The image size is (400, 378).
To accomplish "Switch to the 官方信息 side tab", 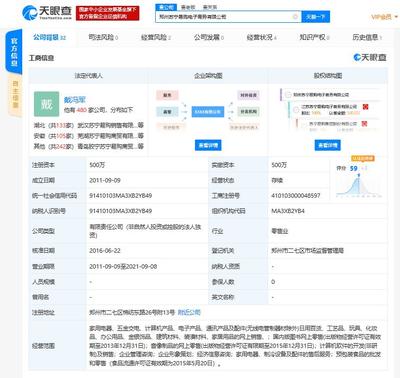I will coord(14,52).
